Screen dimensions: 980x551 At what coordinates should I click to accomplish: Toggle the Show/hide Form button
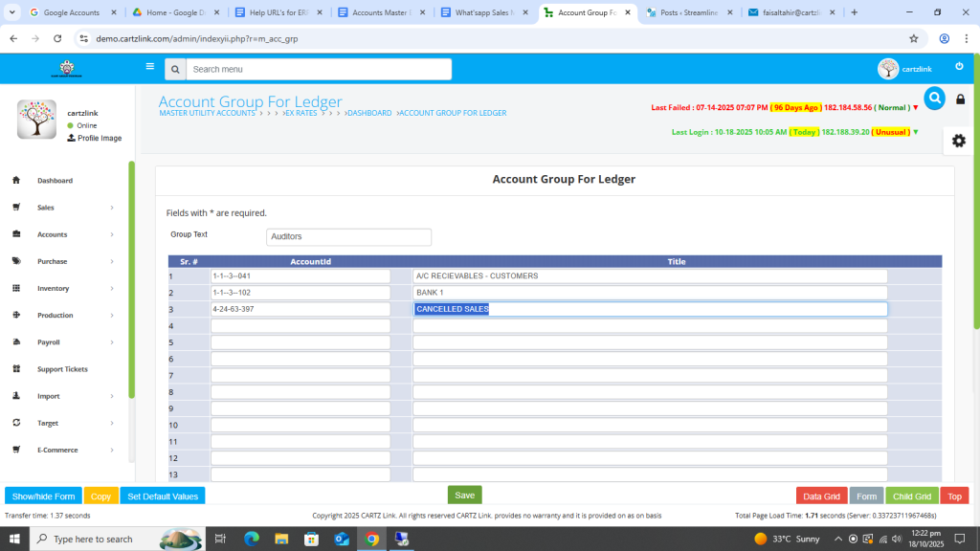tap(43, 496)
